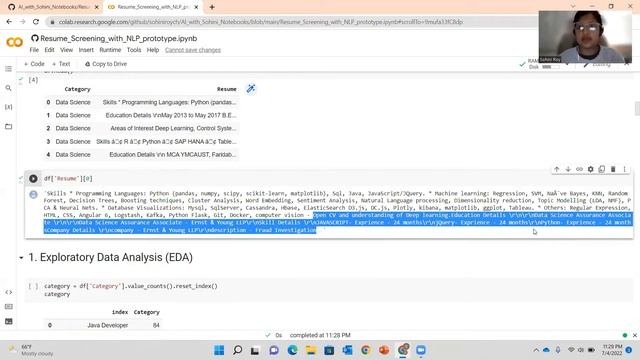Screen dimensions: 640x360
Task: Show hidden system tray icons
Action: (x=536, y=350)
